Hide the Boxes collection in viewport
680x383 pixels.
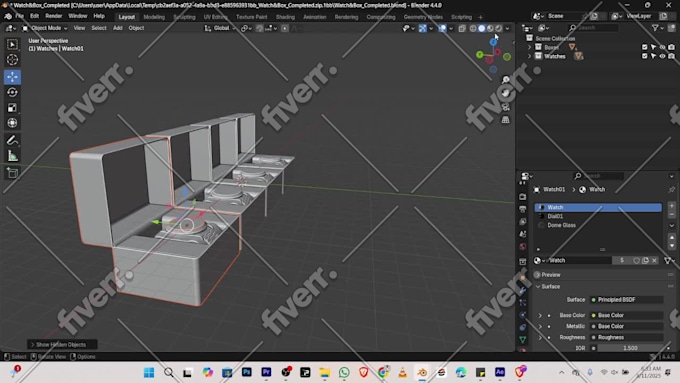click(x=662, y=47)
